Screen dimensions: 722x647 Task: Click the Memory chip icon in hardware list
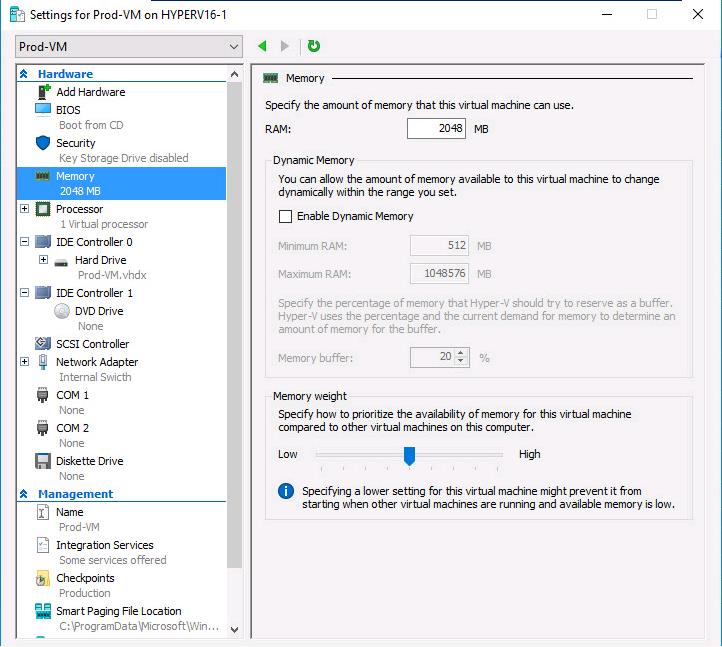[42, 176]
